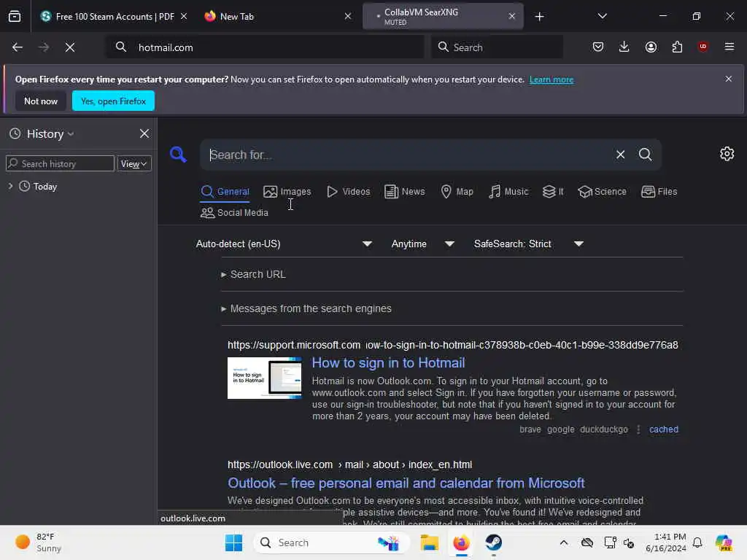This screenshot has height=560, width=747.
Task: Close the History sidebar
Action: (144, 134)
